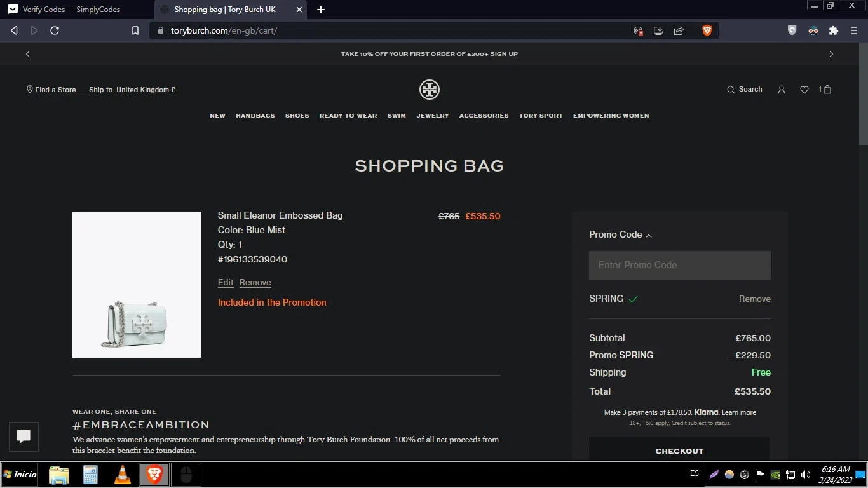Open the wishlist heart icon
The width and height of the screenshot is (868, 488).
(804, 90)
